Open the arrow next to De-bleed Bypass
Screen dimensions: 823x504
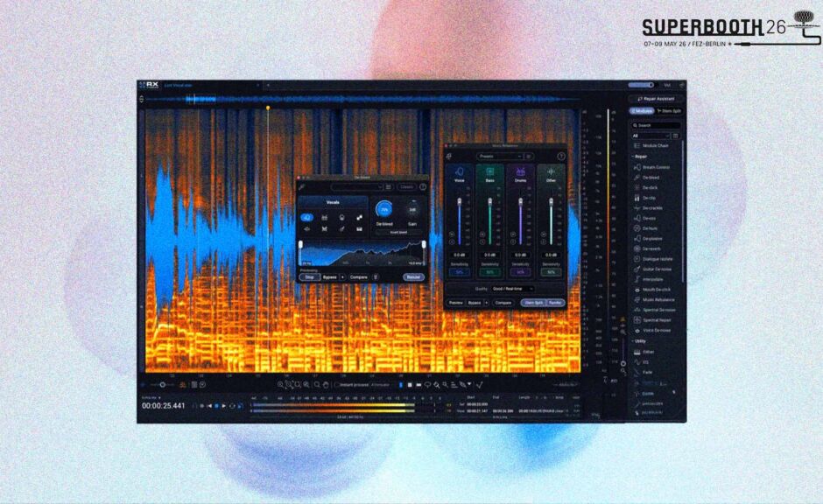pyautogui.click(x=342, y=276)
